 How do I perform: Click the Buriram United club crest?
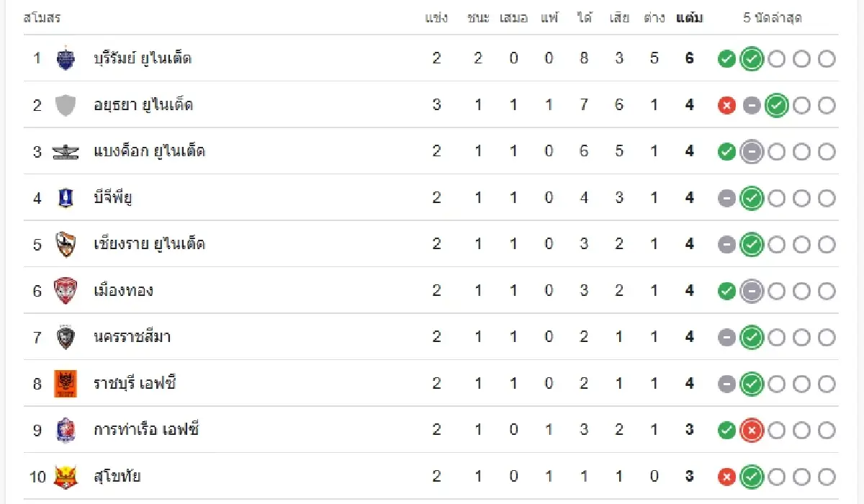tap(66, 58)
